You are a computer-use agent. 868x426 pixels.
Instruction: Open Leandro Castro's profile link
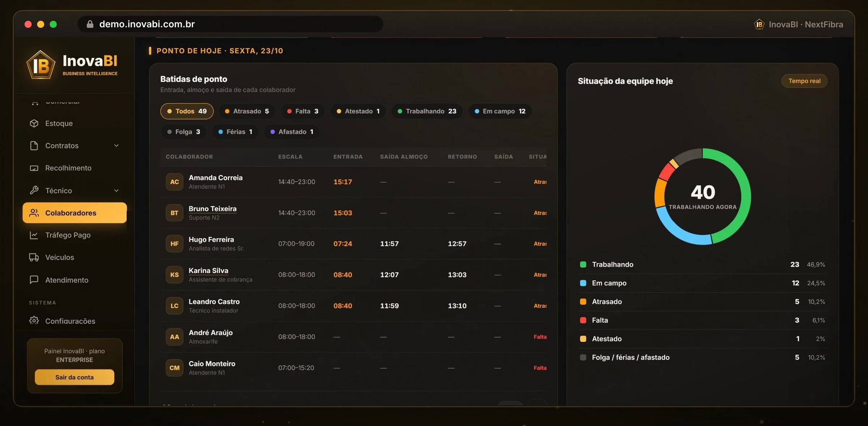point(214,302)
